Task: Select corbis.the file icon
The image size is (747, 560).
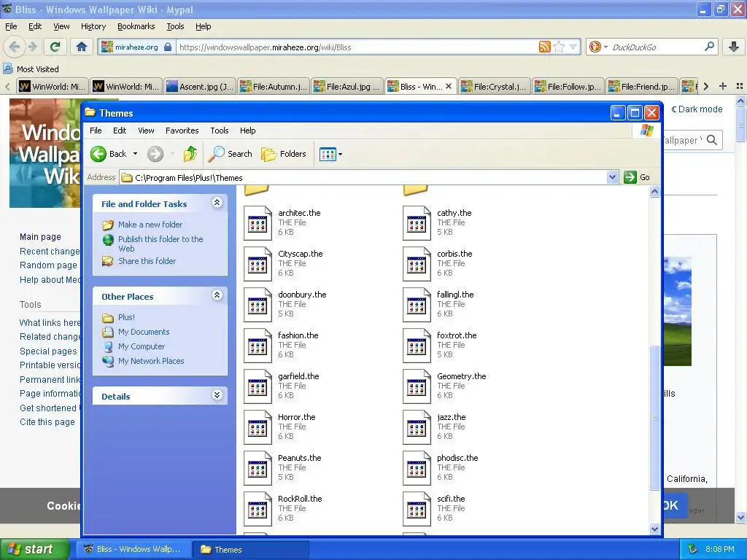Action: [x=417, y=264]
